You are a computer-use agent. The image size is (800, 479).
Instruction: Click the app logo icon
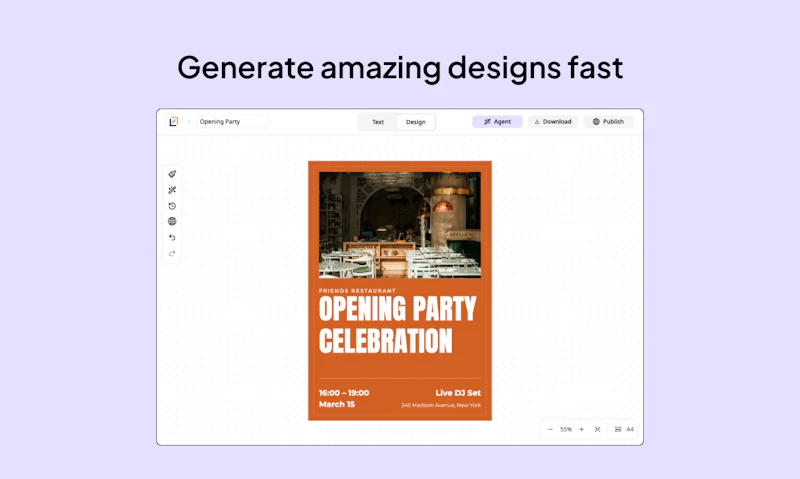173,121
